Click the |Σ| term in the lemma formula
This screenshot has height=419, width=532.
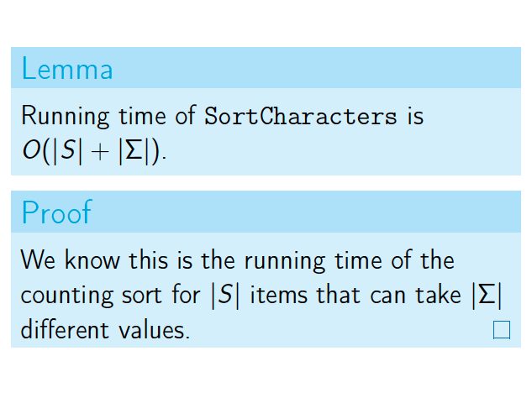[x=134, y=150]
